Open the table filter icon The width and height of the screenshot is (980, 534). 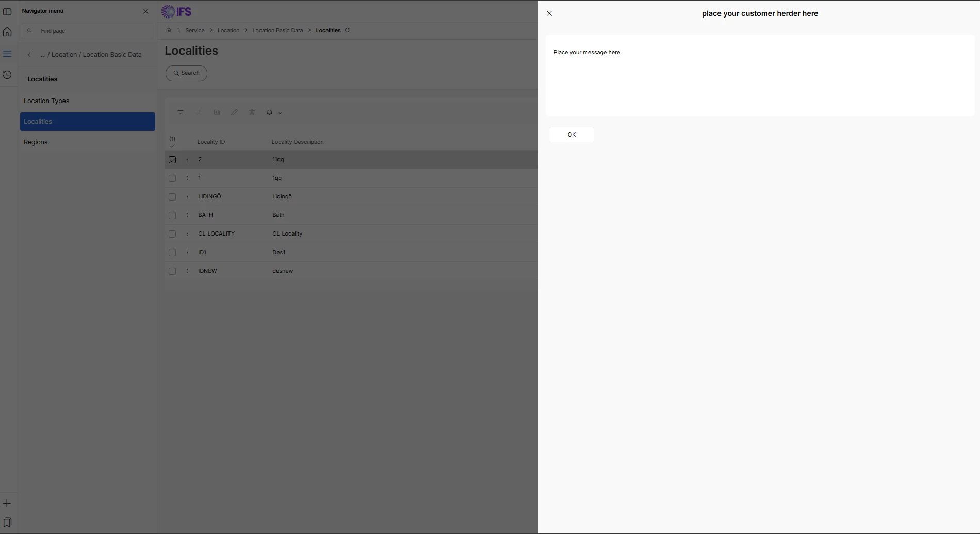tap(181, 112)
